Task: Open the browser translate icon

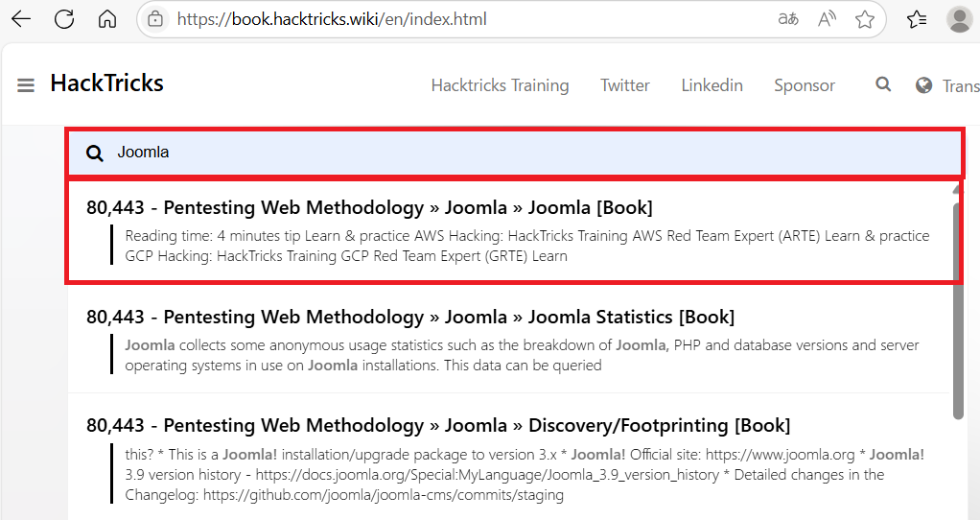Action: pyautogui.click(x=788, y=19)
